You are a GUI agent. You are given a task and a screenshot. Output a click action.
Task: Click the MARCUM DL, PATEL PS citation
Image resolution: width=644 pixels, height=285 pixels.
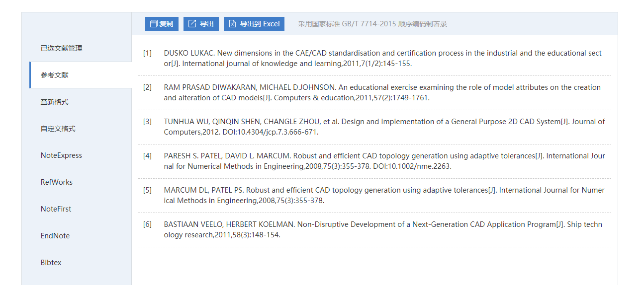coord(384,196)
